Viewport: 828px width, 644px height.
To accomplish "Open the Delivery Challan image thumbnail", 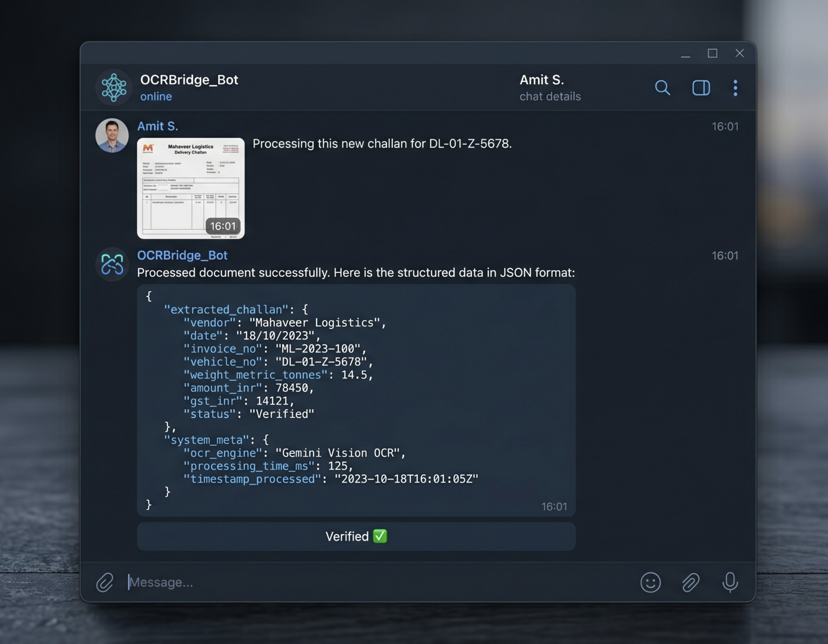I will click(x=190, y=188).
